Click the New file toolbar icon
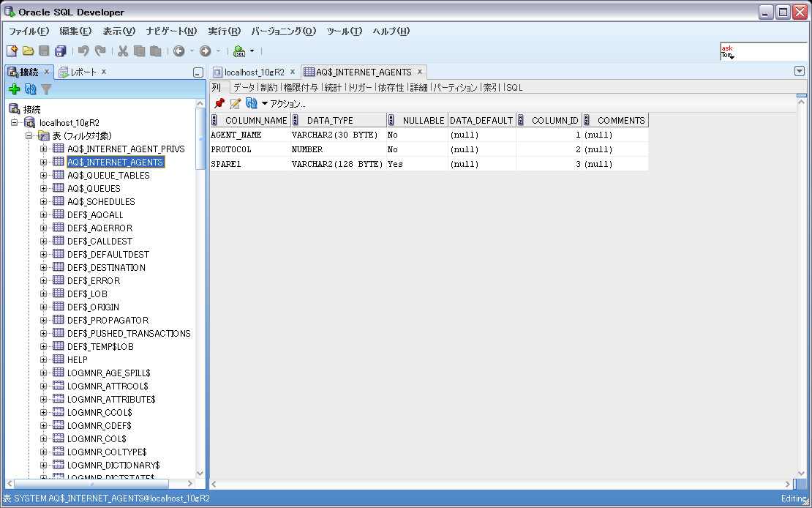 coord(12,51)
